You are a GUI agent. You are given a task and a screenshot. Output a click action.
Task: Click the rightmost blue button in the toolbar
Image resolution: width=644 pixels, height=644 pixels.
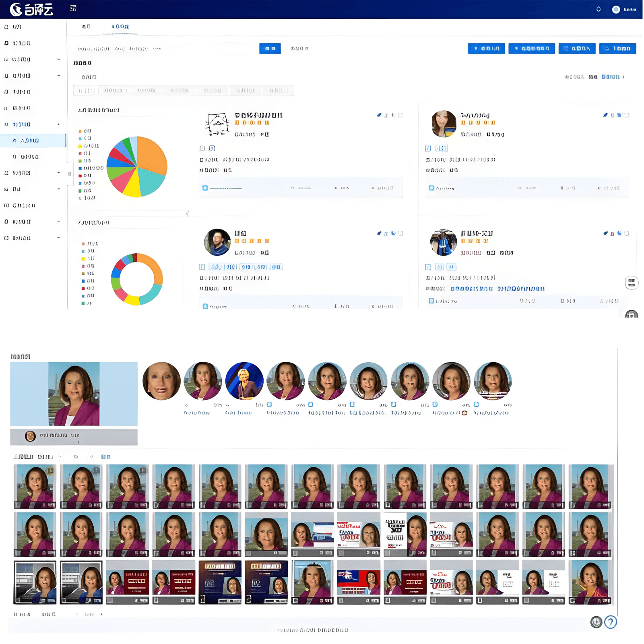(617, 48)
